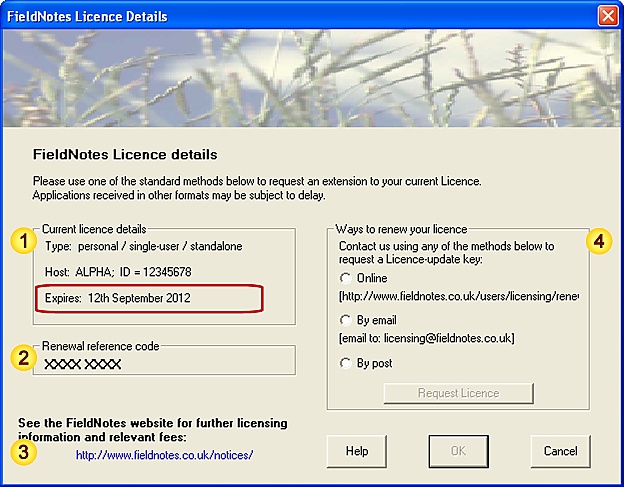
Task: Open the fieldnotes.co.uk/notices link
Action: pos(164,455)
